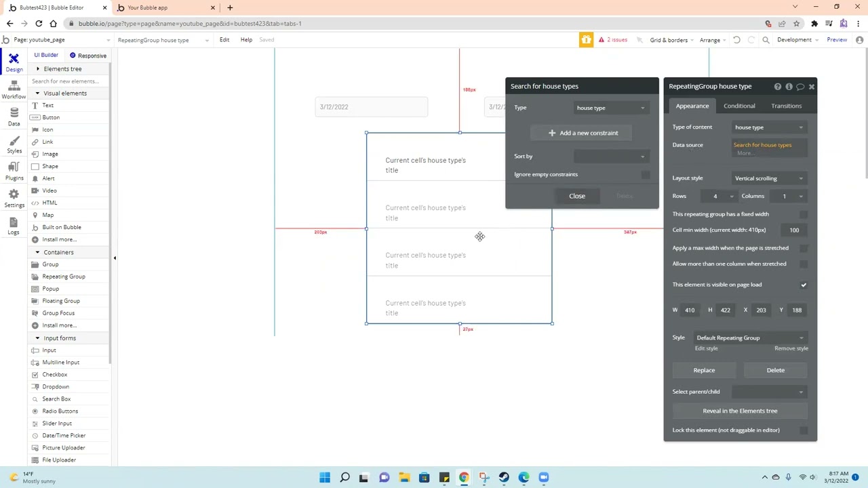The height and width of the screenshot is (488, 868).
Task: Open the Data section icon
Action: (x=14, y=117)
